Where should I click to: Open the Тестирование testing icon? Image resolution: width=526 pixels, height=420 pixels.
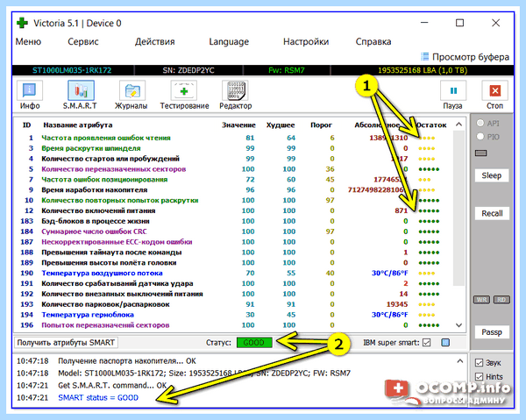pos(184,91)
